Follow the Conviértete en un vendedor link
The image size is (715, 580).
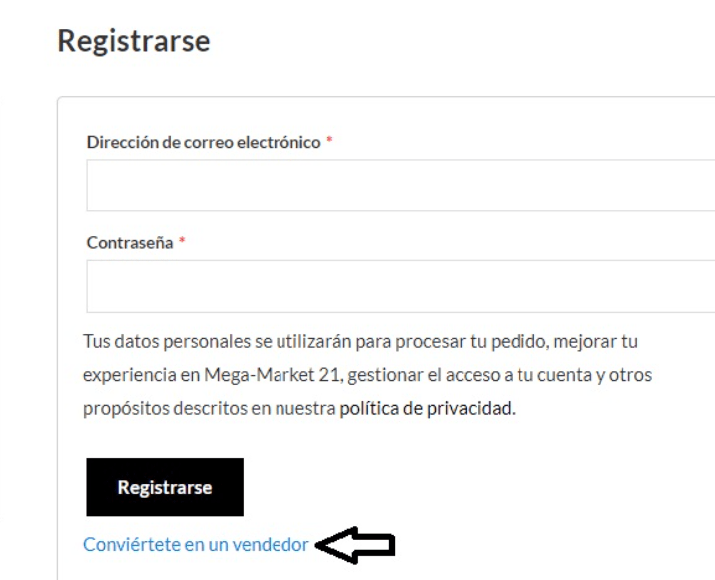(196, 544)
